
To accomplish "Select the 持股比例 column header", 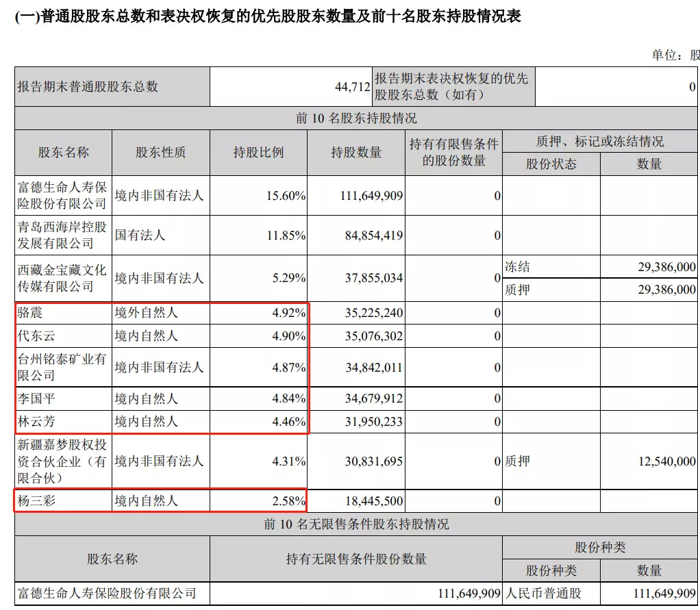I will click(x=258, y=153).
